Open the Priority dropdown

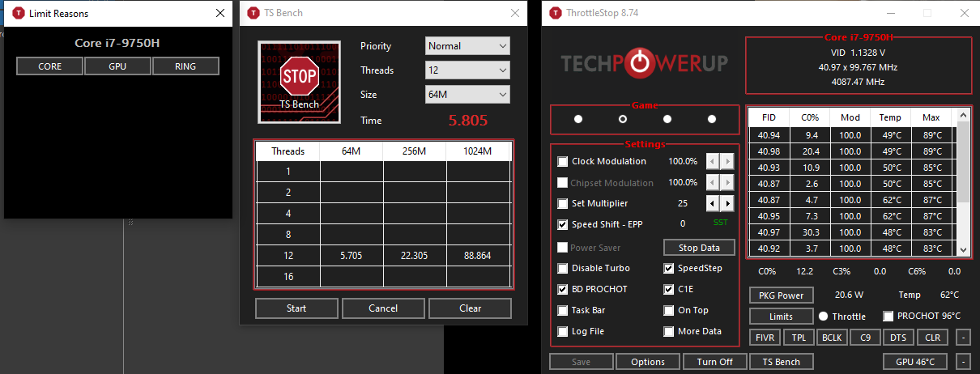pyautogui.click(x=467, y=46)
